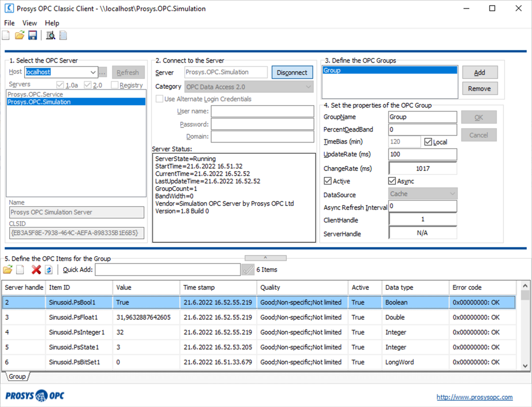Image resolution: width=532 pixels, height=407 pixels.
Task: Click the open-folder icon in the OPC Items toolbar
Action: pos(7,270)
